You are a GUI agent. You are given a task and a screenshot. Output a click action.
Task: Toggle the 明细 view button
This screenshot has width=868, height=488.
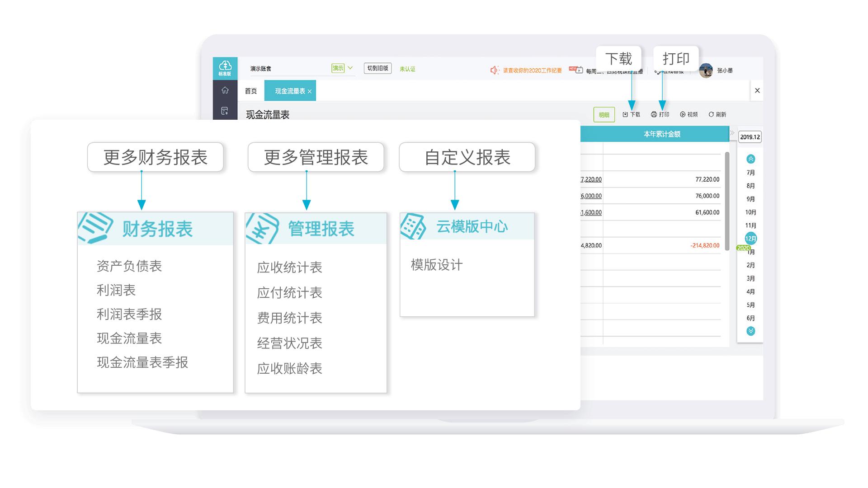[604, 115]
